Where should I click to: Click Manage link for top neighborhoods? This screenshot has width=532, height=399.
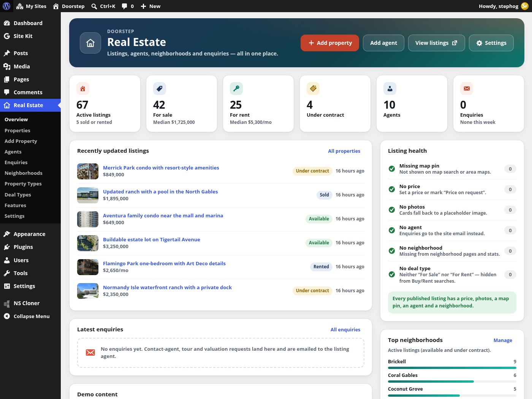tap(503, 340)
